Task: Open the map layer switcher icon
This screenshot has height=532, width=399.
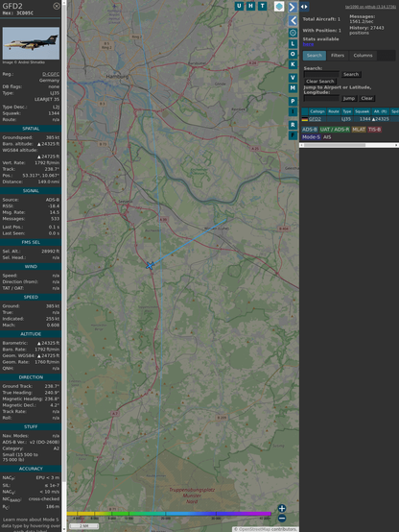Action: point(279,6)
